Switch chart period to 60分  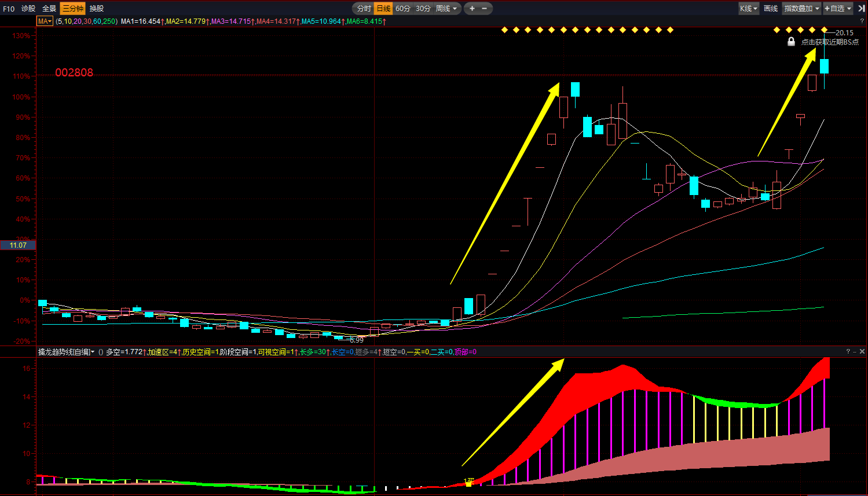pos(403,8)
